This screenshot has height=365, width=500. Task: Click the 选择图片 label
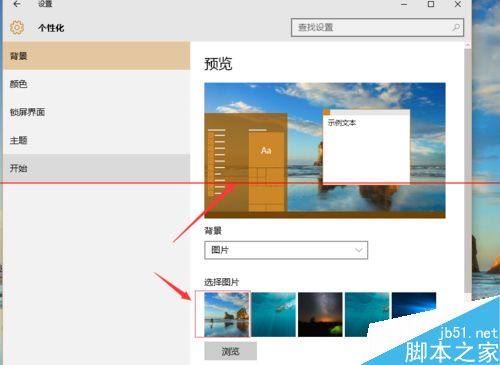[x=222, y=282]
